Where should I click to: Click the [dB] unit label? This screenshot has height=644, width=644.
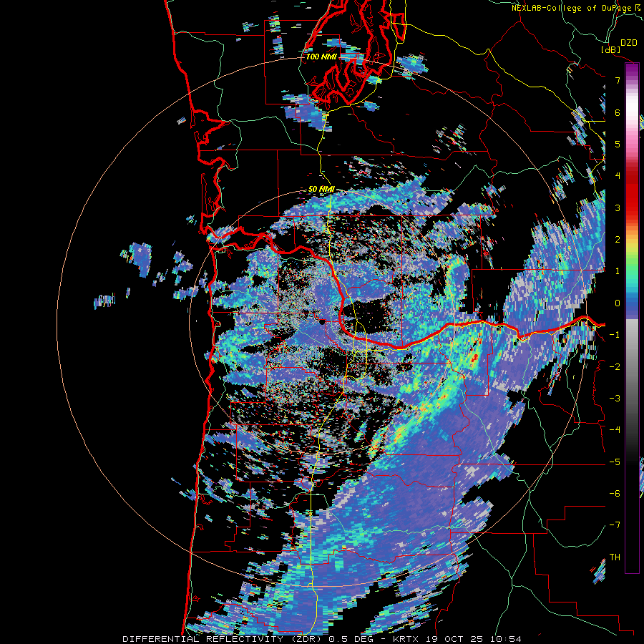[x=611, y=49]
